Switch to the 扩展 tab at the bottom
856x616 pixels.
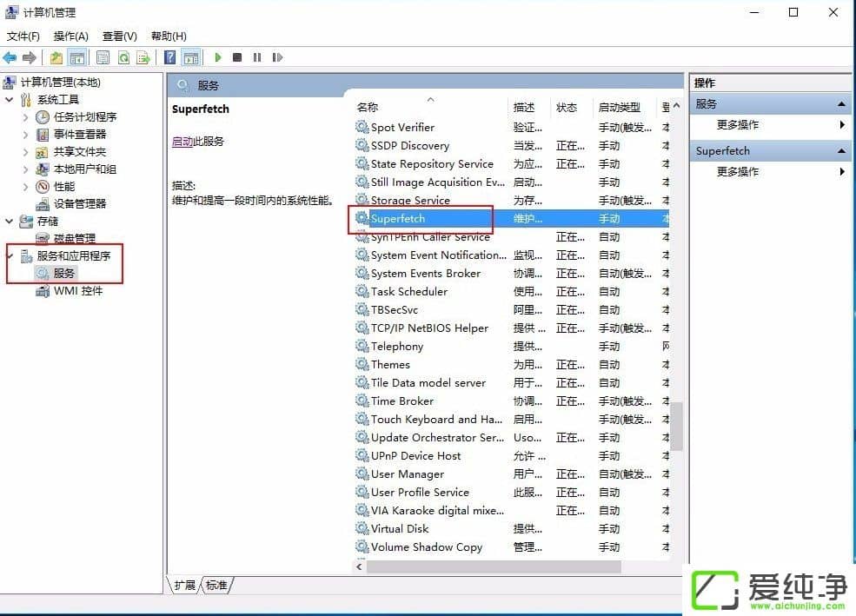184,586
